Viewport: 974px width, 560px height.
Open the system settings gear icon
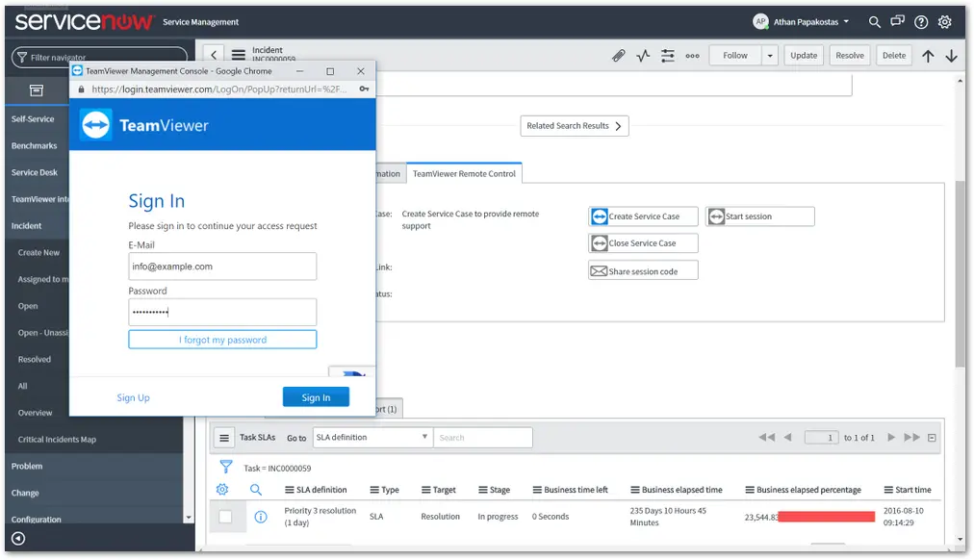[x=944, y=22]
